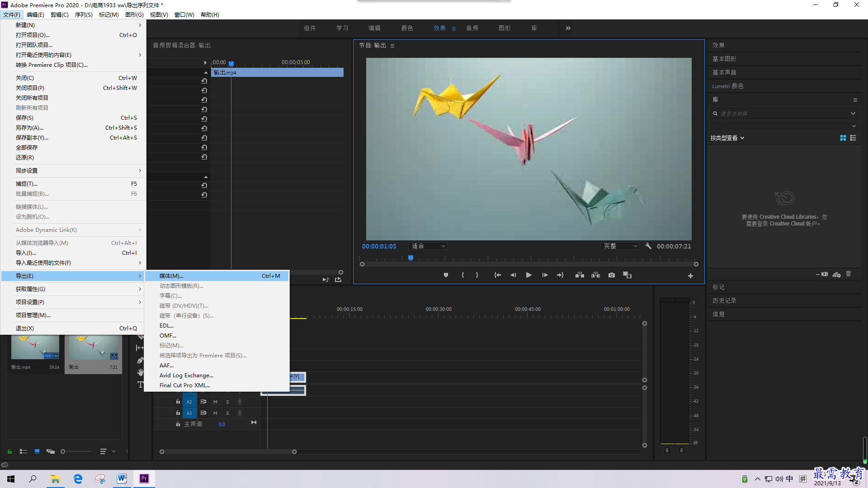Open the zoom level dropdown showing 适合
Image resolution: width=868 pixels, height=488 pixels.
click(428, 246)
